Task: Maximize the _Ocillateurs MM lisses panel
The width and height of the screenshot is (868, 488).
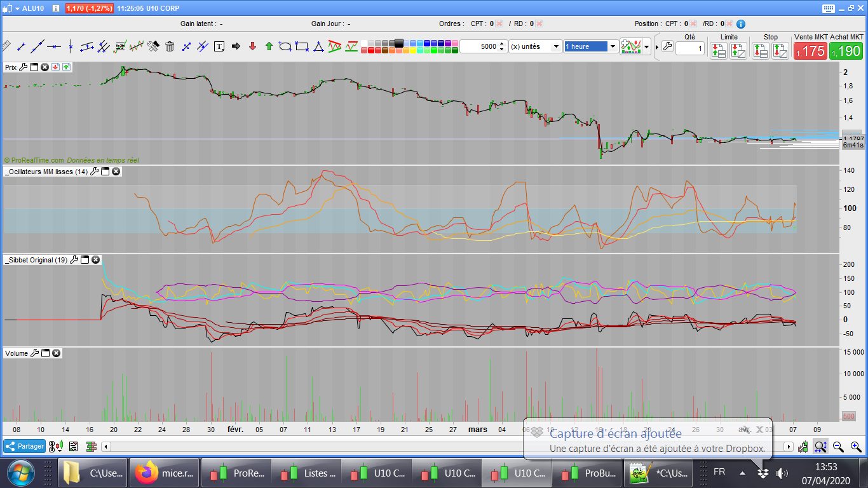Action: click(x=105, y=172)
